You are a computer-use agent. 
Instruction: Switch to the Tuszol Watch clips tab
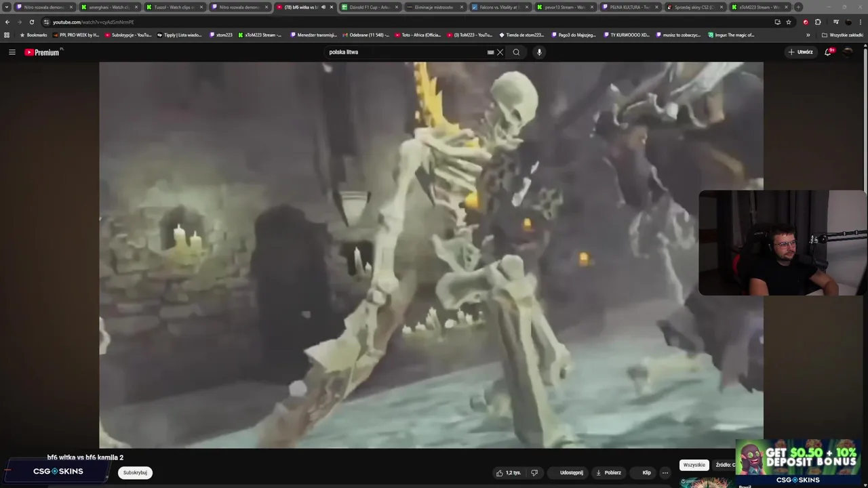(174, 7)
